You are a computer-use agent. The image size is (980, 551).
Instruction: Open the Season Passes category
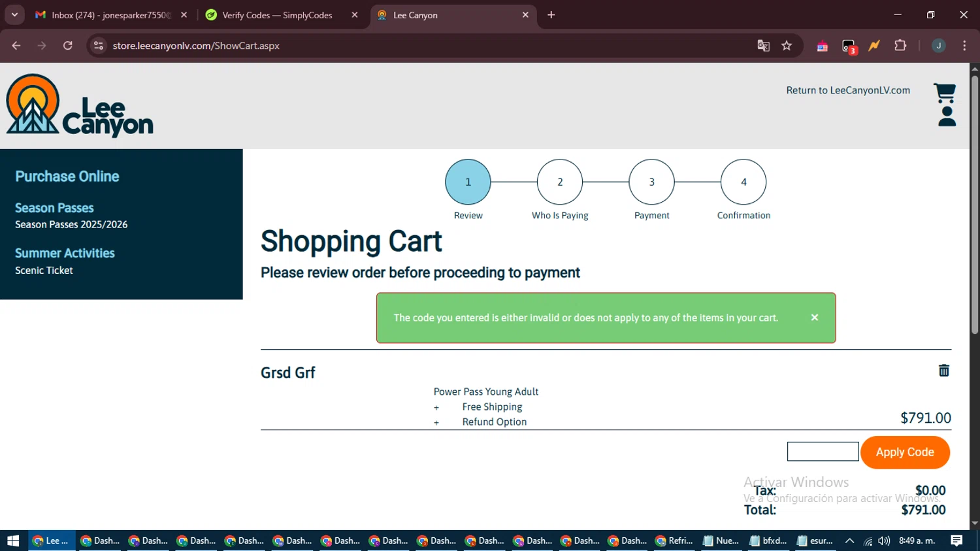coord(54,208)
